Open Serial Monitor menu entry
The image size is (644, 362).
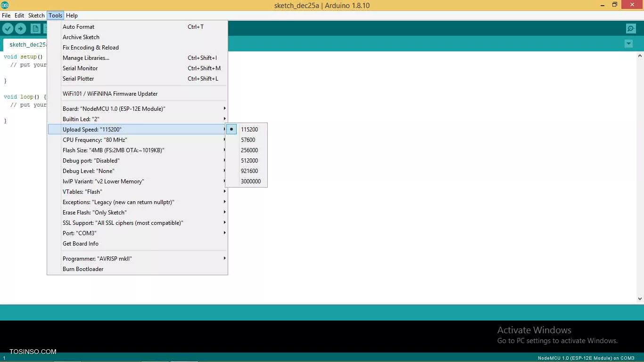138,68
